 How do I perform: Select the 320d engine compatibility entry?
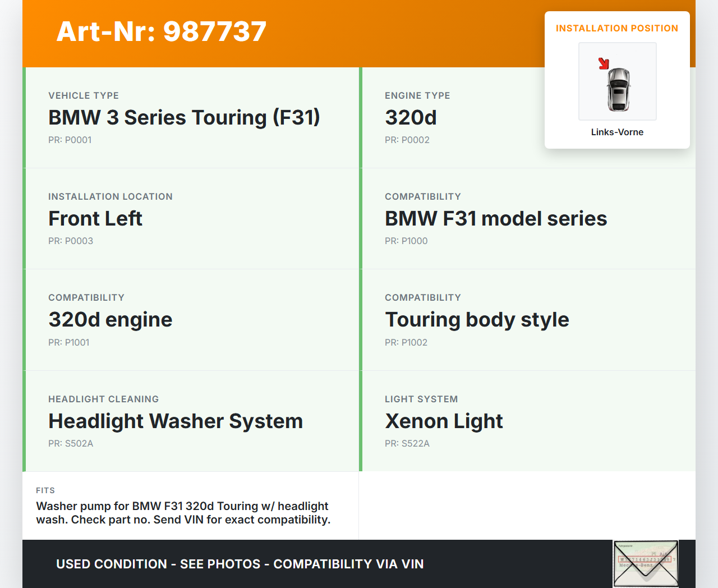[x=111, y=319]
